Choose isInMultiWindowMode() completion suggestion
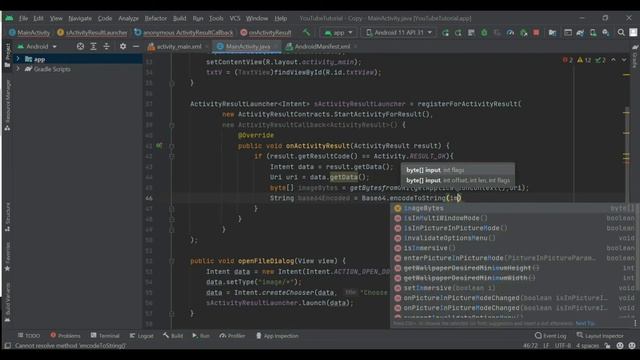The height and width of the screenshot is (360, 640). pyautogui.click(x=514, y=218)
